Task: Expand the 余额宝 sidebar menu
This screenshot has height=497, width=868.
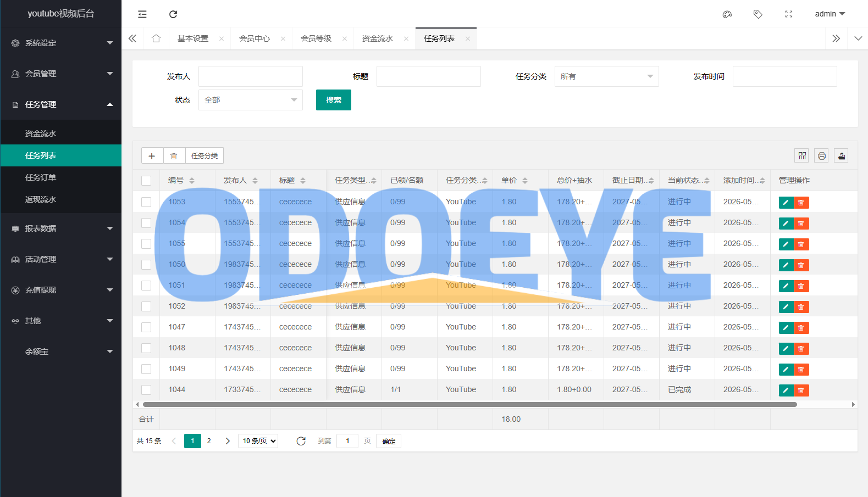Action: click(61, 351)
